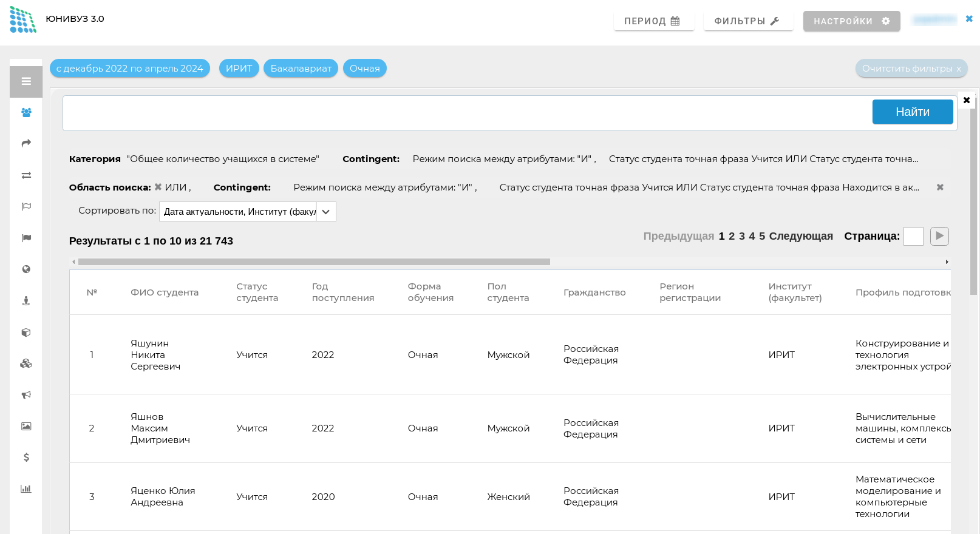The width and height of the screenshot is (980, 534).
Task: Click the Следующая pagination link
Action: coord(801,236)
